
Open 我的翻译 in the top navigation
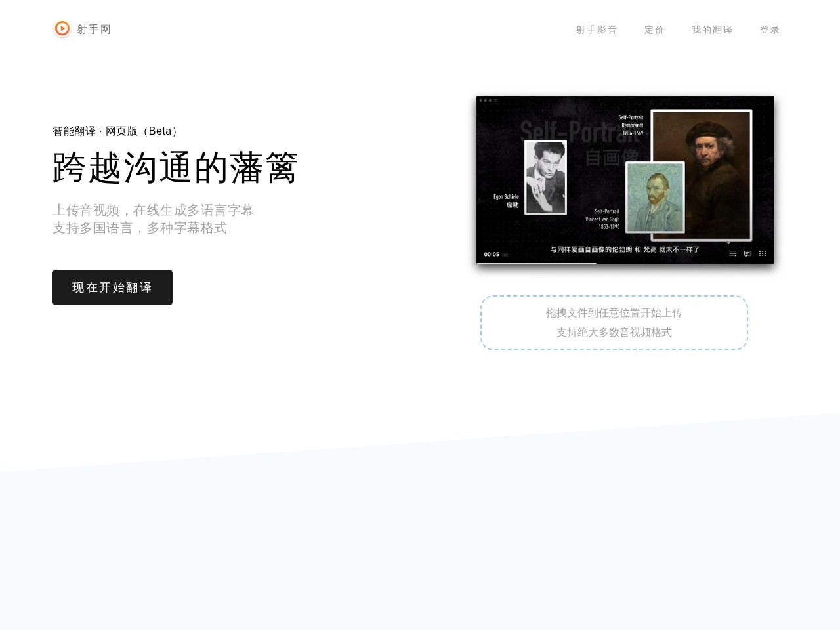pos(712,30)
